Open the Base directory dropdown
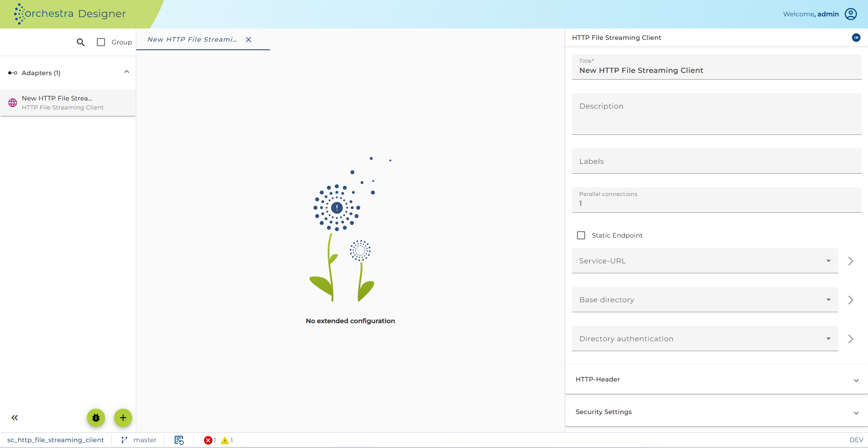 click(x=705, y=300)
